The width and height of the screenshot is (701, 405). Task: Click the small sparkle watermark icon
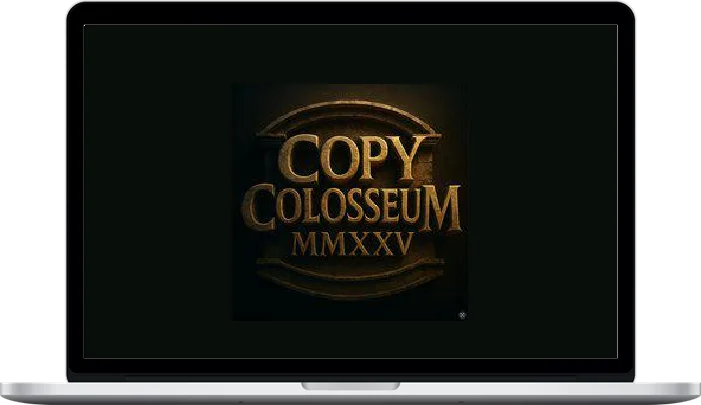tap(460, 315)
